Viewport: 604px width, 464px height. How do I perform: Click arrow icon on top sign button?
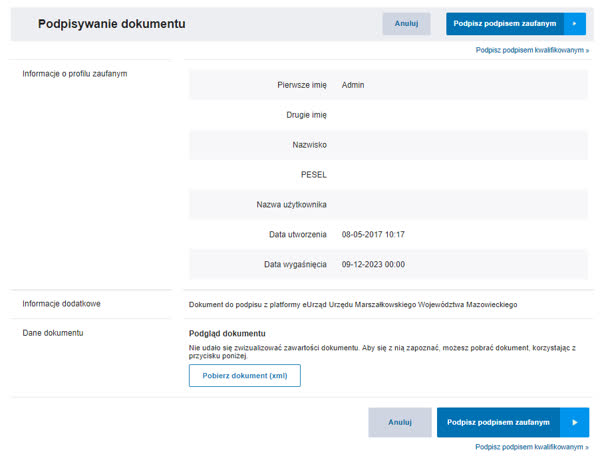pyautogui.click(x=575, y=24)
